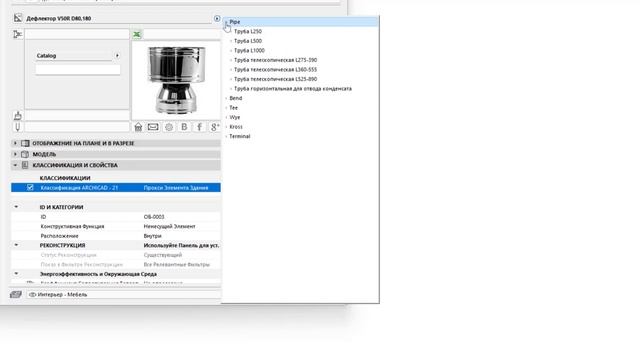640x360 pixels.
Task: Collapse the КЛАССИФИКАЦИЯ И СВОЙСТВА panel
Action: pyautogui.click(x=15, y=165)
